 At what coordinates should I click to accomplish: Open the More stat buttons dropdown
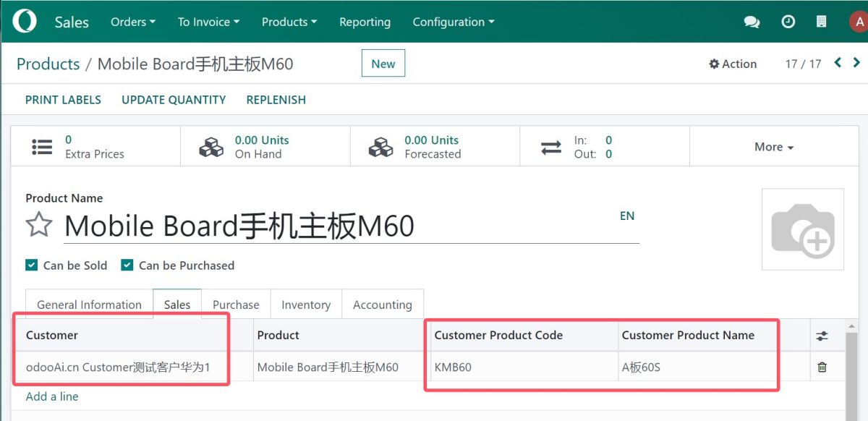pyautogui.click(x=774, y=147)
